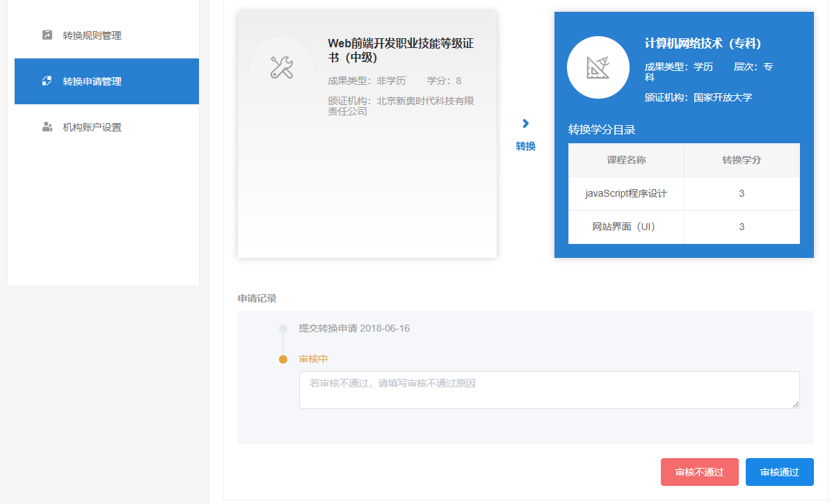Click the orange 审核中 status text
832x504 pixels.
pos(313,359)
